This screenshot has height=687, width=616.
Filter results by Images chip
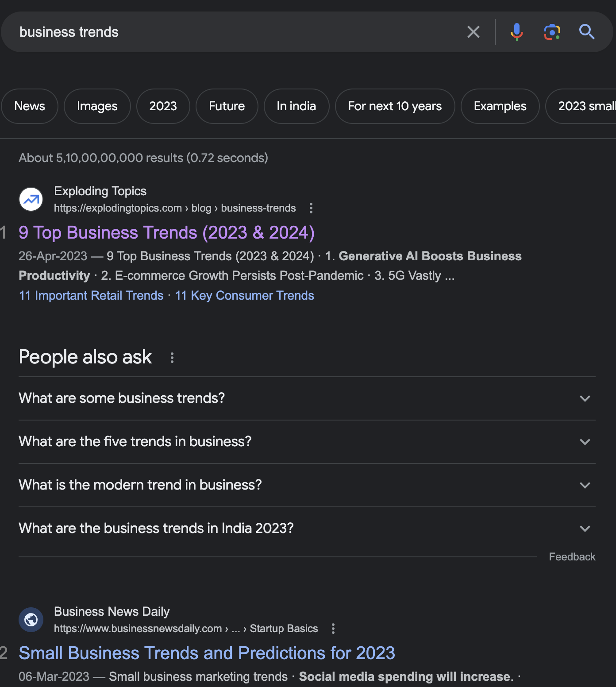pyautogui.click(x=97, y=106)
